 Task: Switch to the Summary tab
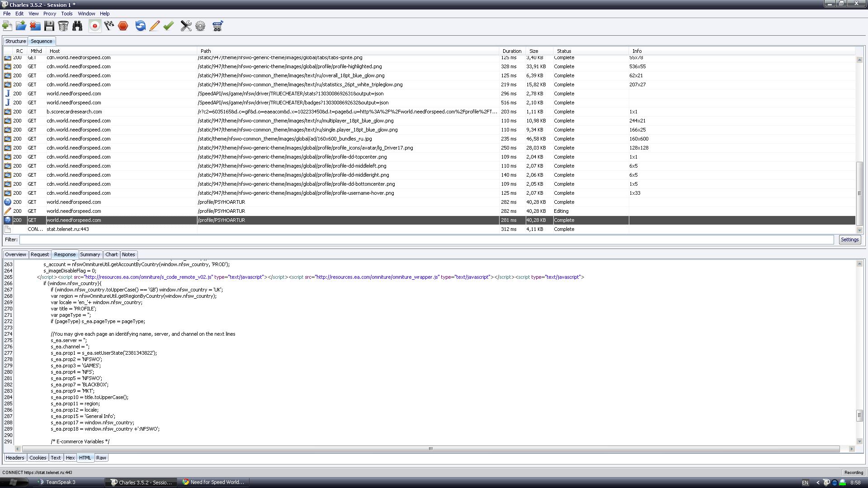[90, 254]
